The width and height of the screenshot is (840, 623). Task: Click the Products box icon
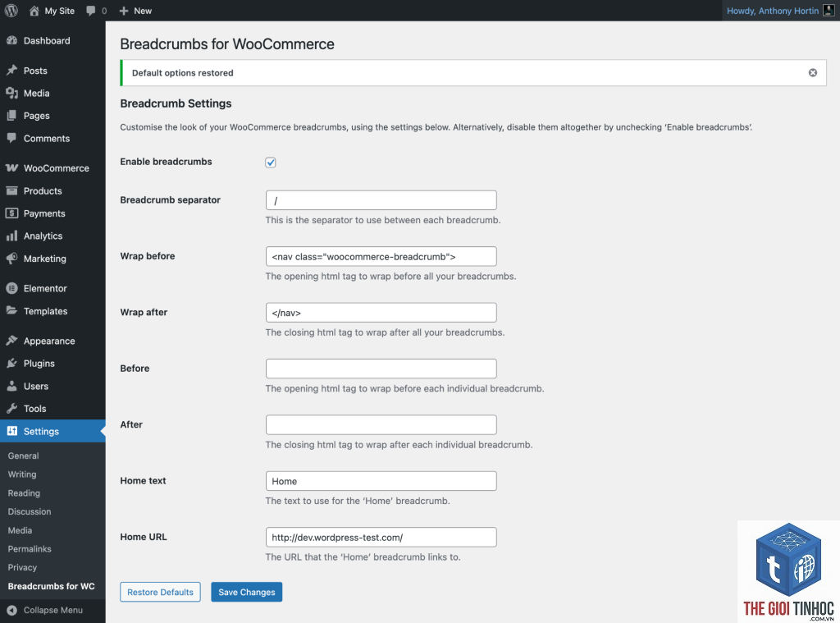click(11, 190)
